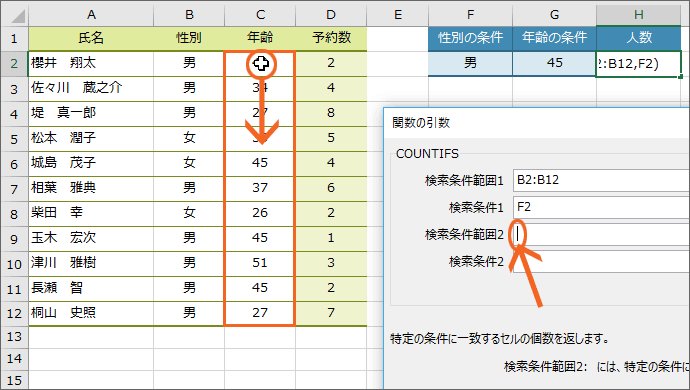
Task: Select cell with 城島 茂子
Action: (91, 163)
